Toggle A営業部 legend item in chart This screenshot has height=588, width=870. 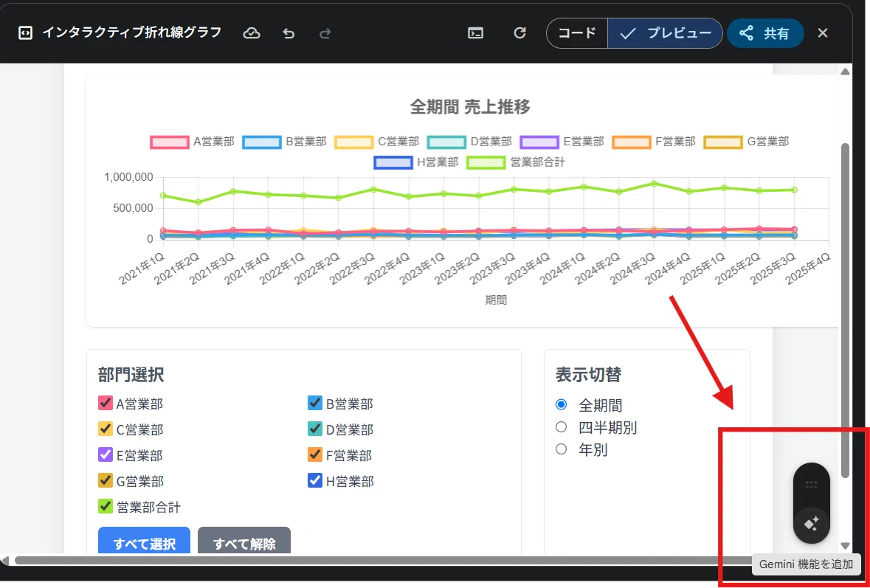[x=192, y=142]
